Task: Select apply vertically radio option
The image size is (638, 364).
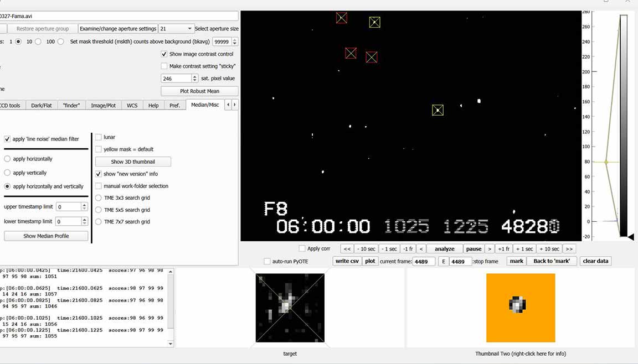Action: [7, 173]
